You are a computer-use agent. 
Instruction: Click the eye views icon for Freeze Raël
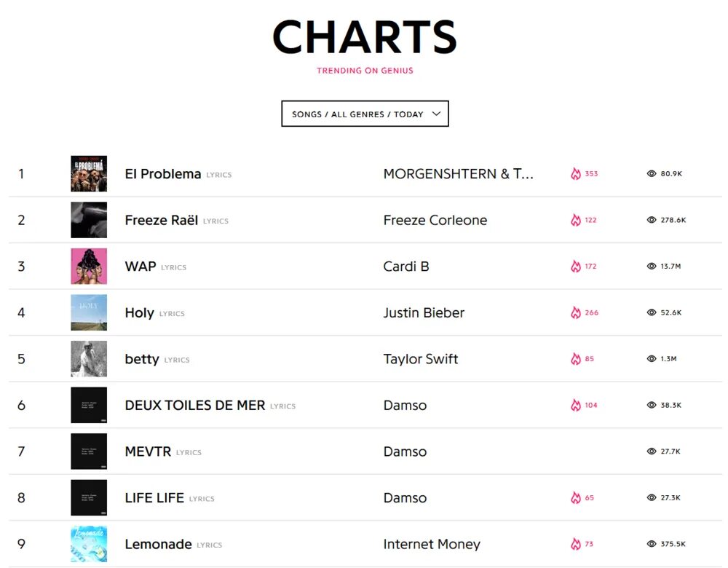click(x=652, y=220)
